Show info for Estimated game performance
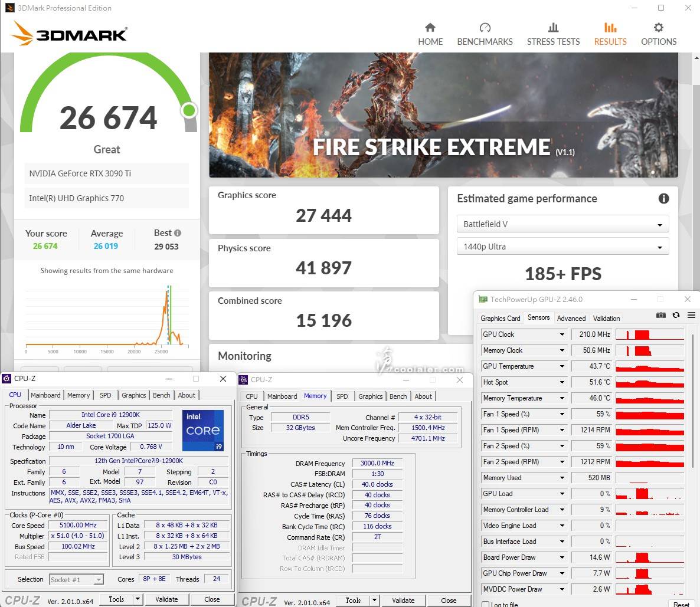Screen dimensions: 700x607 click(664, 199)
